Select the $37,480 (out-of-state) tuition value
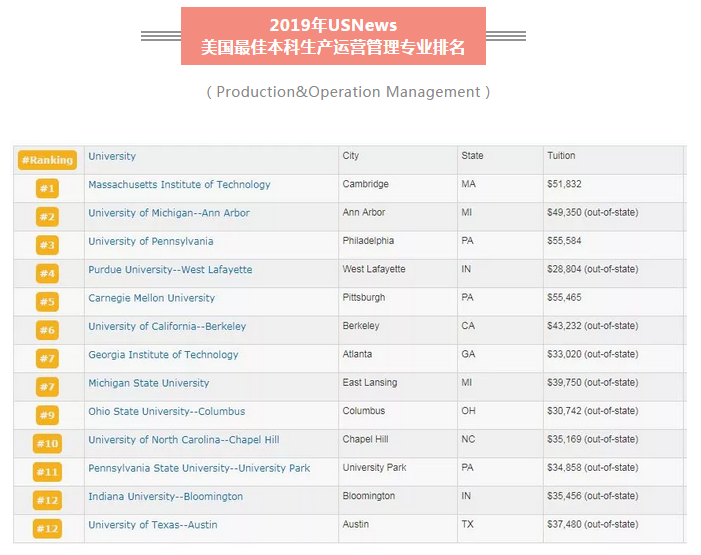The image size is (701, 555). click(x=593, y=525)
